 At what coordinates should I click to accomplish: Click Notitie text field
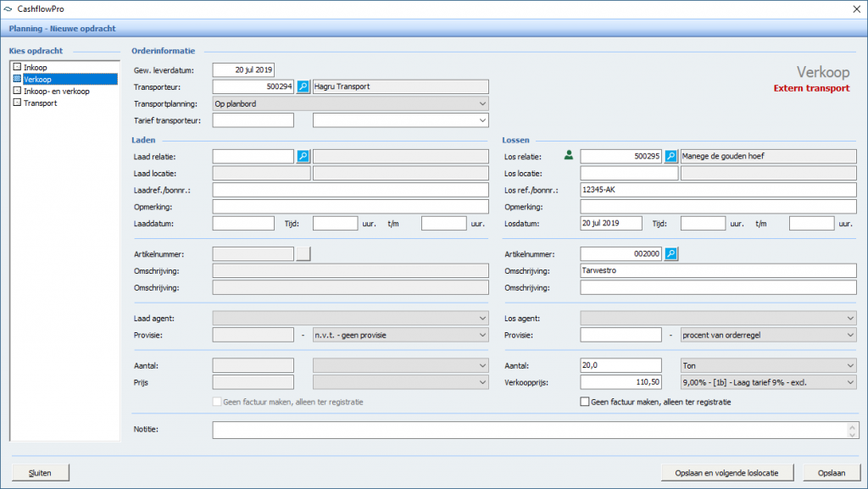point(530,430)
